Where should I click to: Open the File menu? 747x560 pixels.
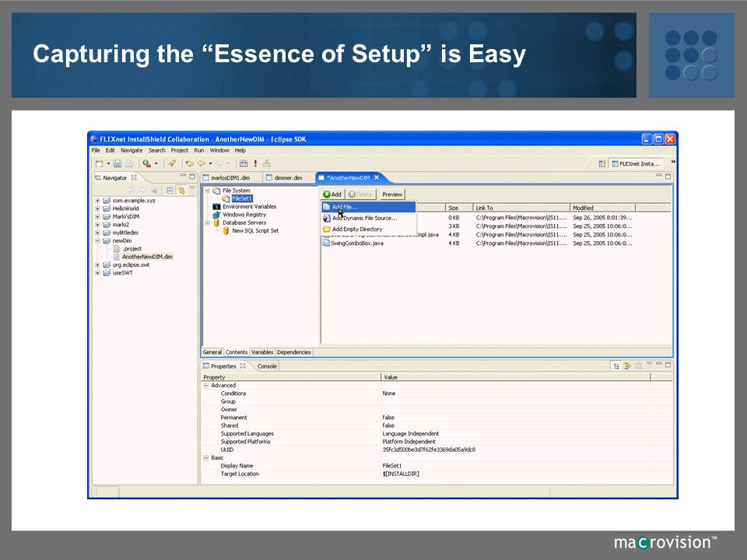click(96, 150)
